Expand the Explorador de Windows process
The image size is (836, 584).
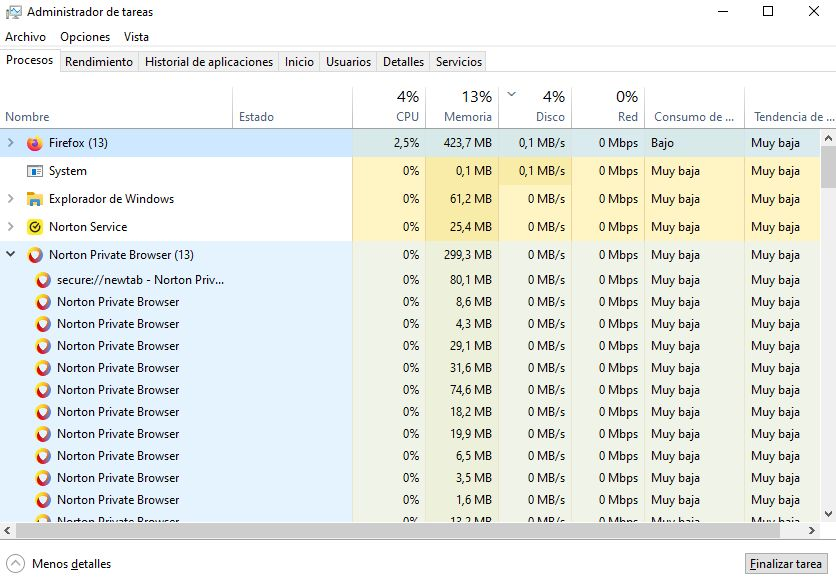[11, 199]
